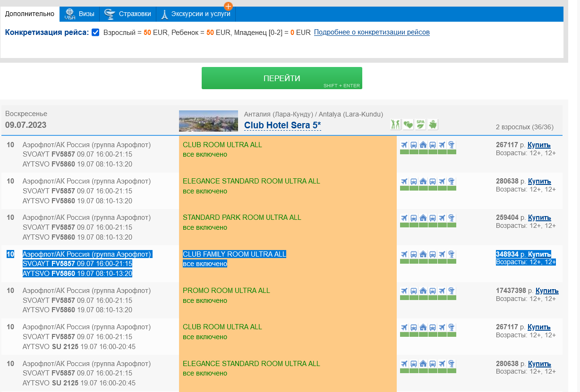Click the SPA feature icon for Club Hotel Sera
Image resolution: width=580 pixels, height=392 pixels.
(420, 124)
